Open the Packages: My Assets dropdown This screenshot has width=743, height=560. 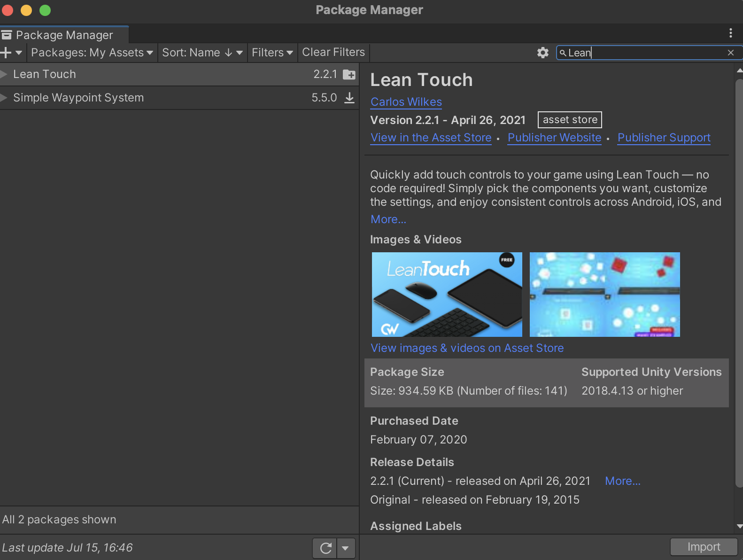point(92,53)
